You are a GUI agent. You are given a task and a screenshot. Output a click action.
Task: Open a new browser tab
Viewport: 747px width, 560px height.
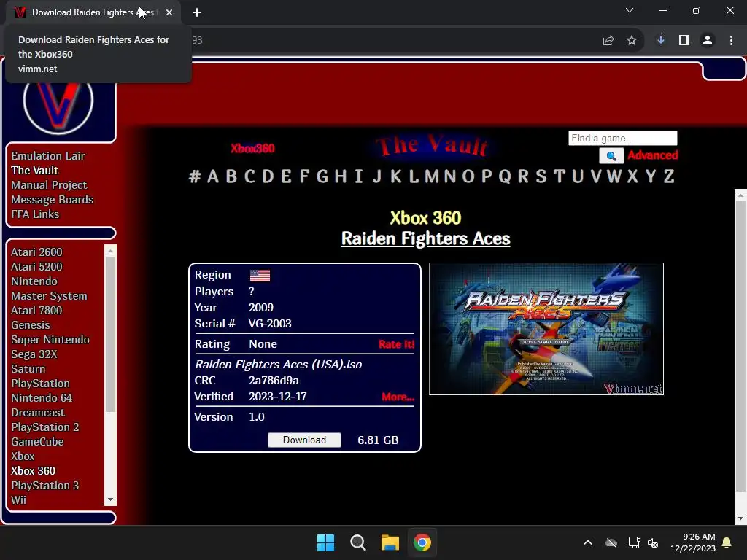coord(197,12)
